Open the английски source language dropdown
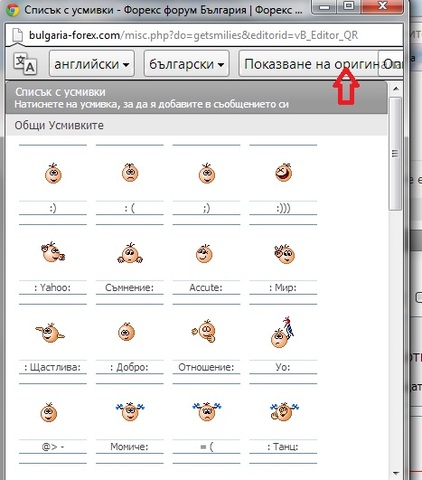 click(92, 64)
